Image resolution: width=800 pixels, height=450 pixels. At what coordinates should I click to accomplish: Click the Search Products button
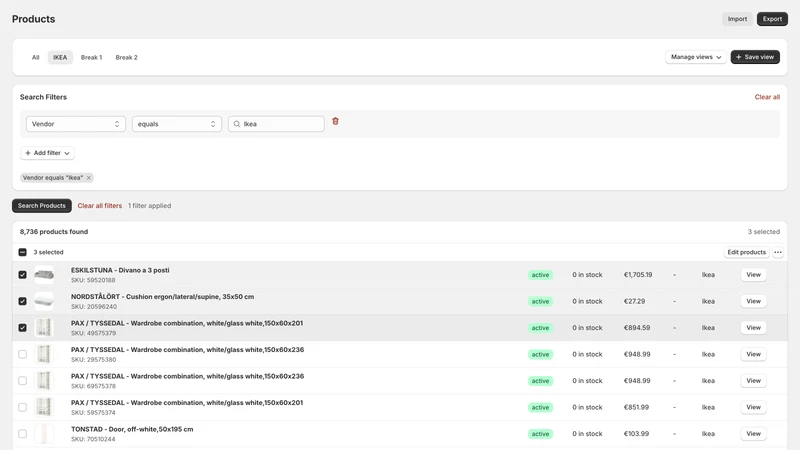[x=42, y=206]
